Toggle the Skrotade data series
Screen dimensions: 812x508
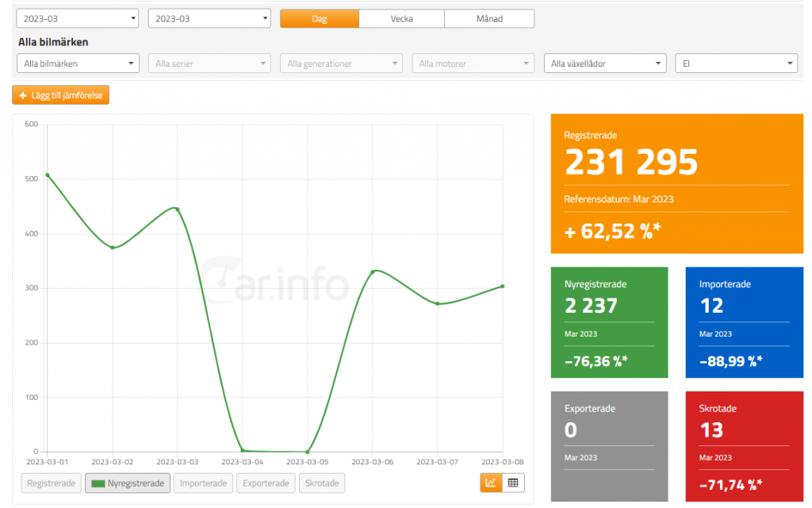coord(322,483)
